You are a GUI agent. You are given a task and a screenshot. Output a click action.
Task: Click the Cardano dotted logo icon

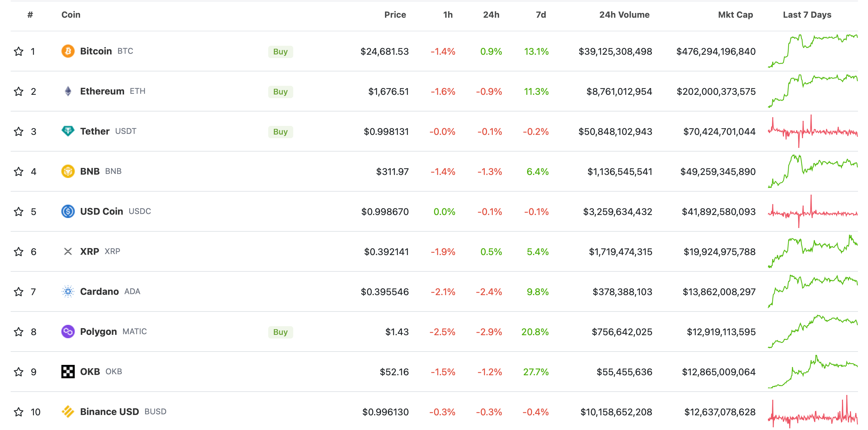[68, 291]
